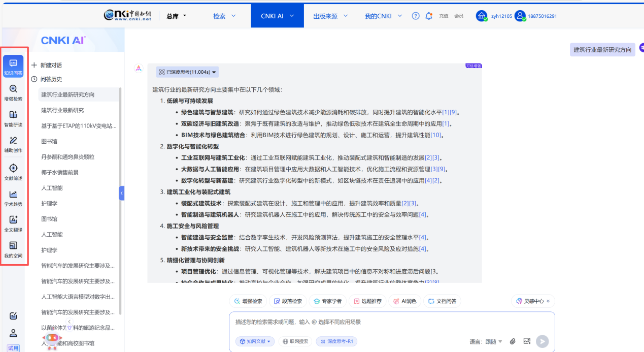Image resolution: width=644 pixels, height=352 pixels.
Task: Toggle 联网搜索 web search
Action: click(296, 341)
